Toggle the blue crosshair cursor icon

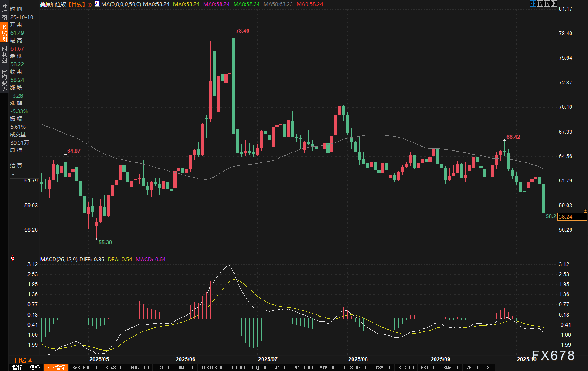[x=533, y=3]
